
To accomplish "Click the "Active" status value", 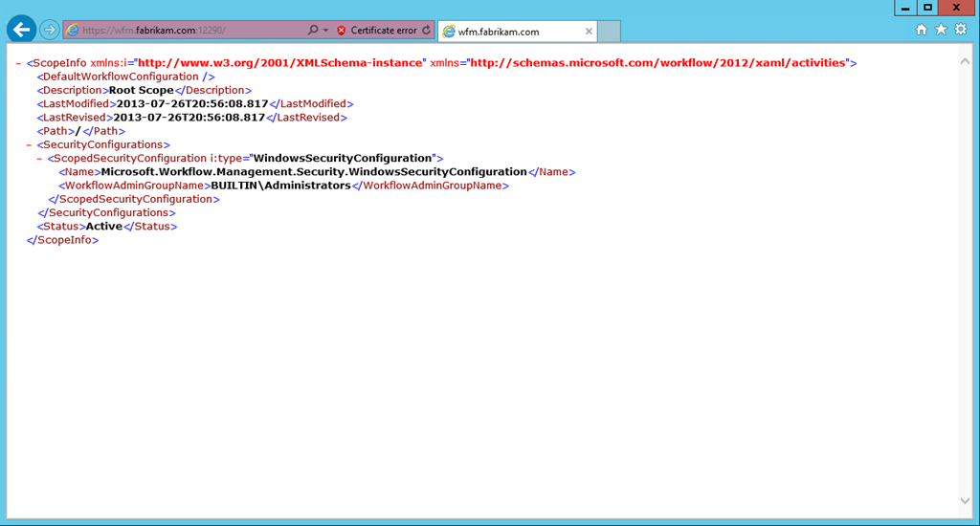I will (x=104, y=226).
